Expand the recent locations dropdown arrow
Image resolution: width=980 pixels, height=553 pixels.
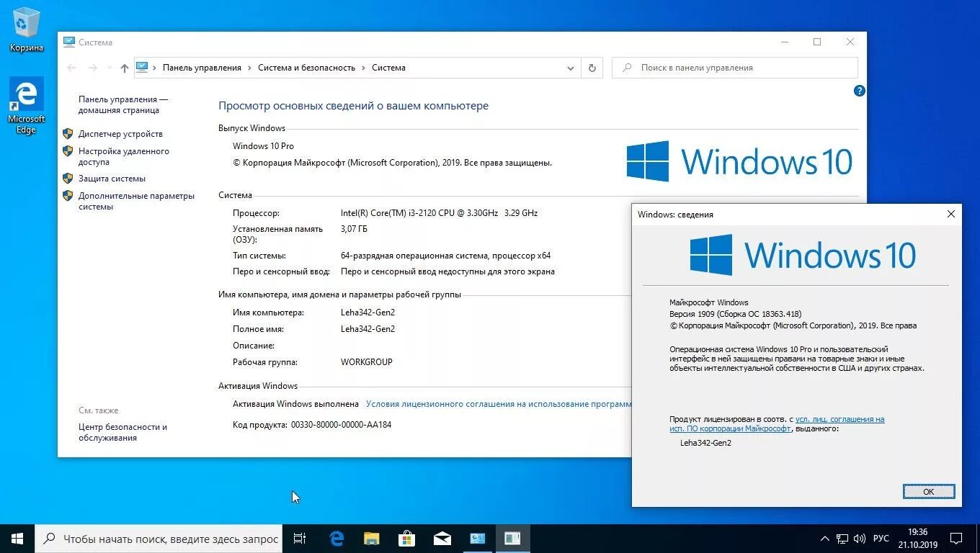(109, 68)
